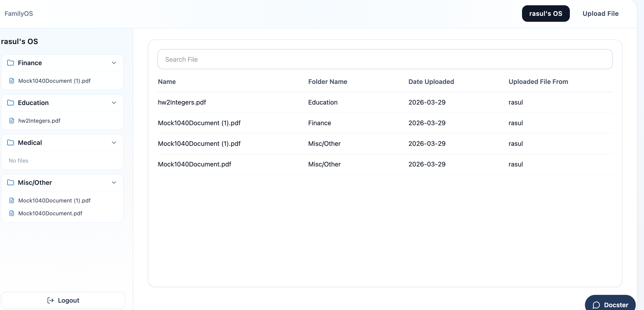The width and height of the screenshot is (644, 310).
Task: Collapse the Finance folder chevron
Action: click(x=114, y=63)
